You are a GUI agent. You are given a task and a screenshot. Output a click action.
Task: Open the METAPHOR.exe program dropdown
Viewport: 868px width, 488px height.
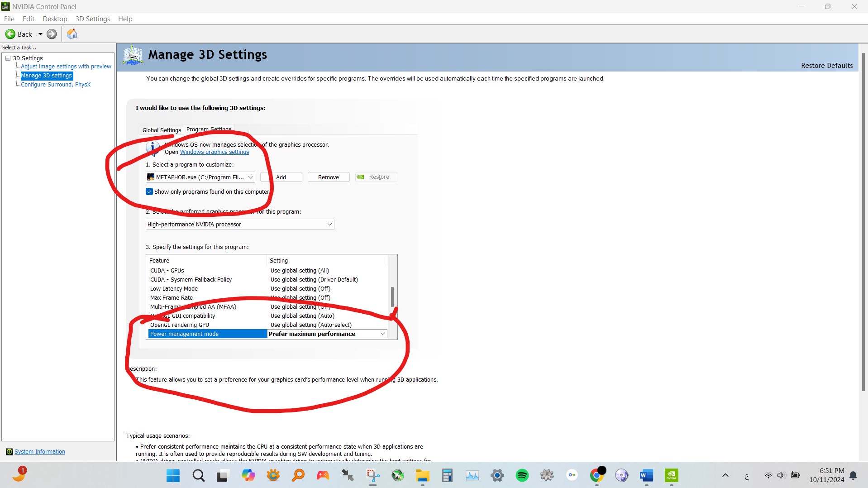pyautogui.click(x=200, y=177)
